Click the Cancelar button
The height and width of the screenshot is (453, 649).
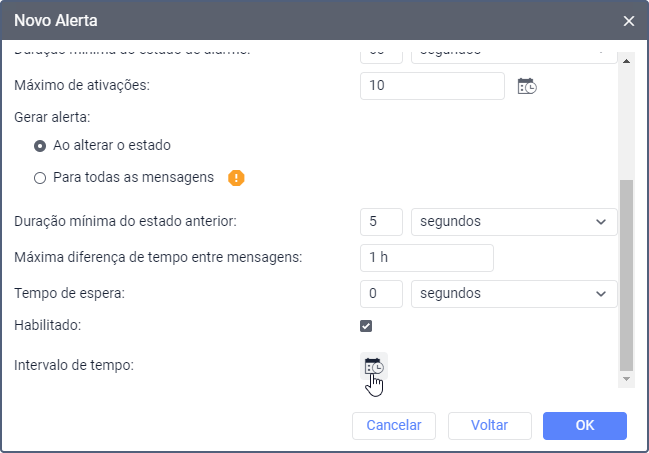point(394,425)
